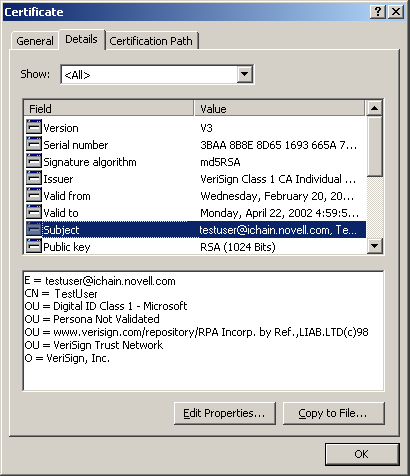
Task: Click the field list scroll up arrow
Action: pyautogui.click(x=374, y=108)
